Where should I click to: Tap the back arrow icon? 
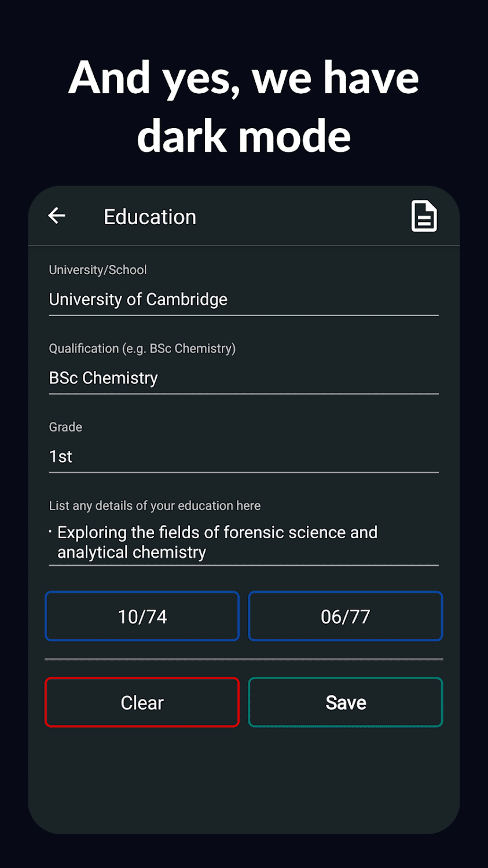click(57, 216)
